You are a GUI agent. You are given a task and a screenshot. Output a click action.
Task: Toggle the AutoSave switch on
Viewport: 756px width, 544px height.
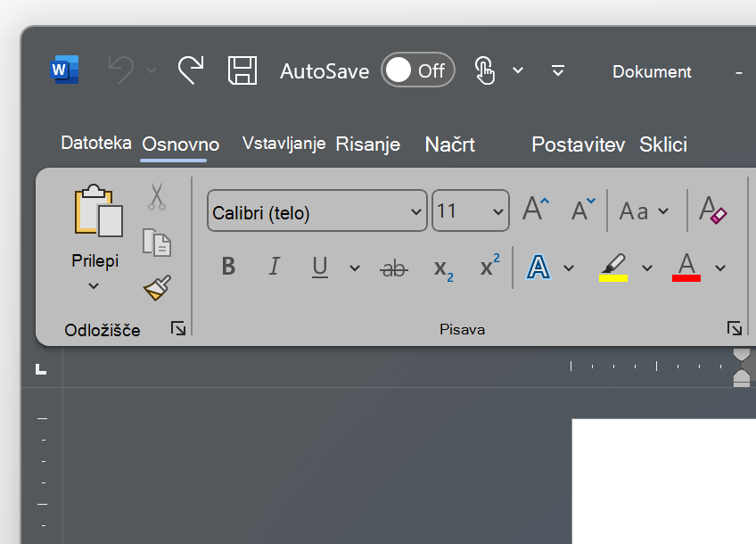[417, 70]
